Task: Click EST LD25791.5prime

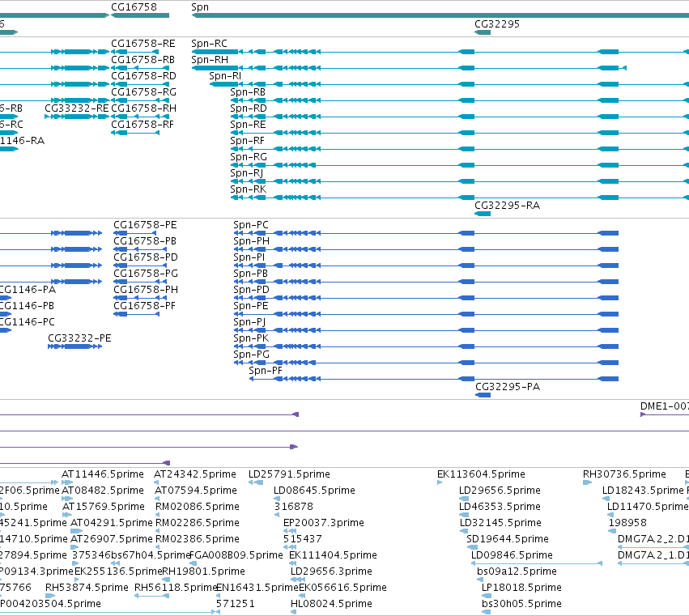Action: (289, 474)
